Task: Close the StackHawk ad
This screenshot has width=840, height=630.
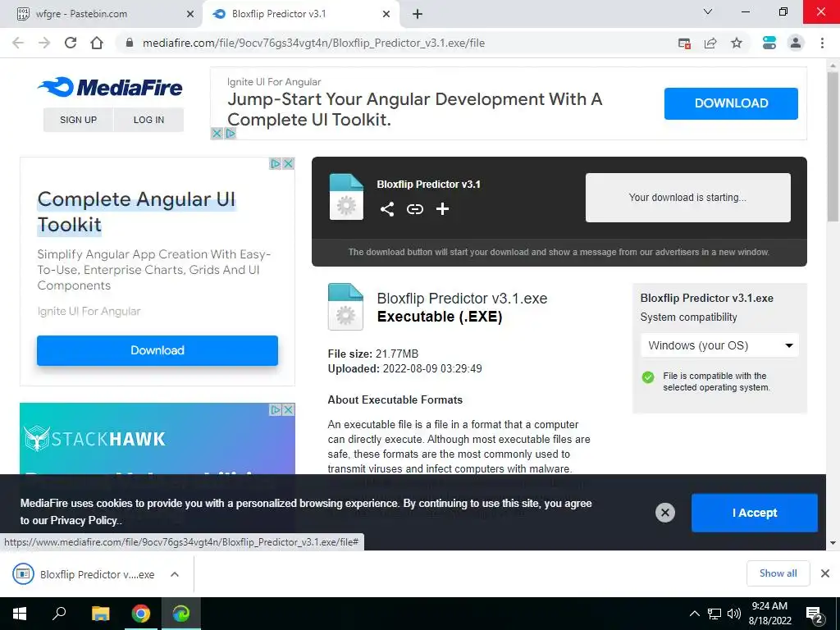Action: click(288, 410)
